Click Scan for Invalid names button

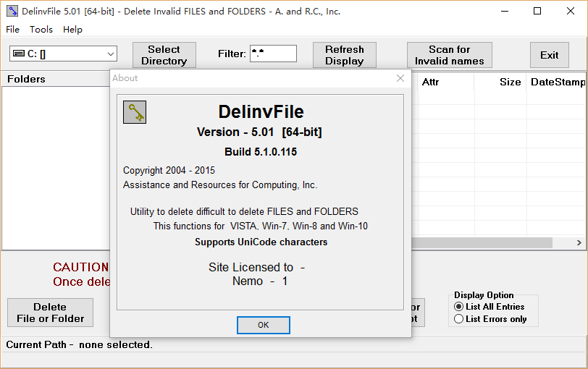pyautogui.click(x=449, y=55)
